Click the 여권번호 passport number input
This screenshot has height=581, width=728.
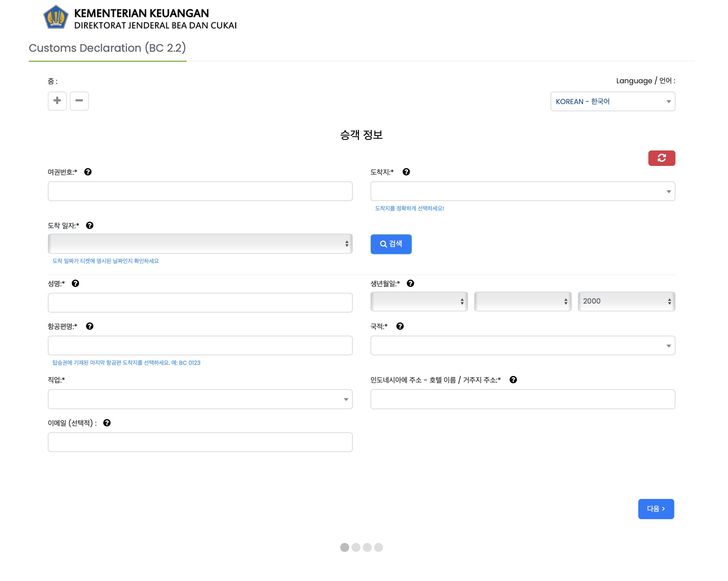coord(200,191)
